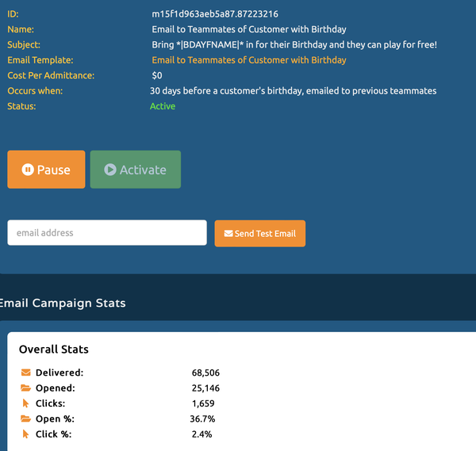Image resolution: width=476 pixels, height=451 pixels.
Task: Click the campaign ID value
Action: pyautogui.click(x=214, y=14)
